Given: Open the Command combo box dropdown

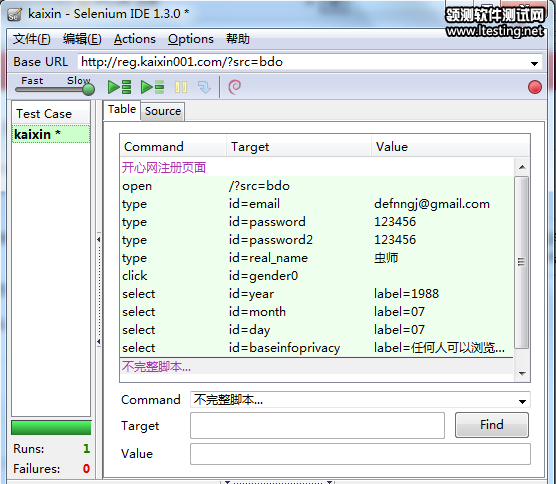Looking at the screenshot, I should [x=522, y=401].
